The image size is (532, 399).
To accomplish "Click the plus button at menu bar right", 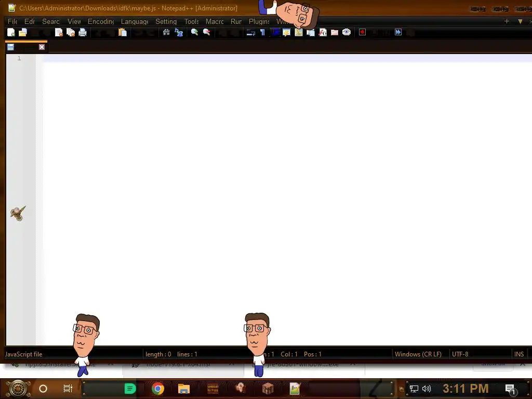I will [x=507, y=21].
